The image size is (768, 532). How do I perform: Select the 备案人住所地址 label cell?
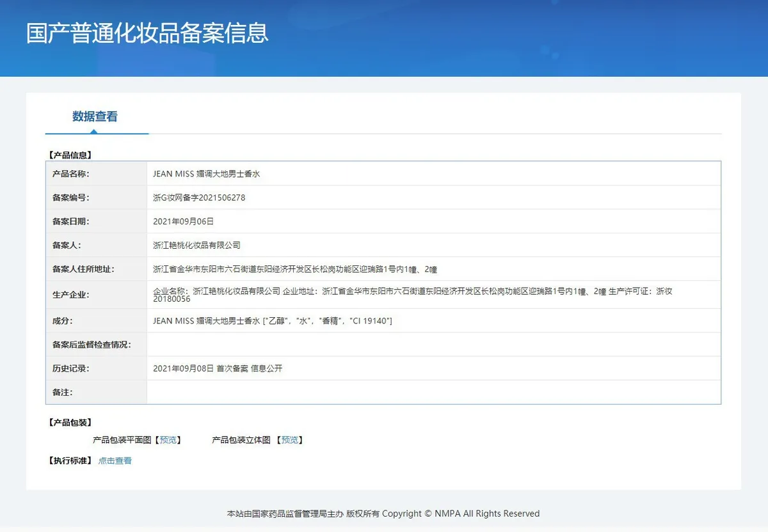pos(97,269)
